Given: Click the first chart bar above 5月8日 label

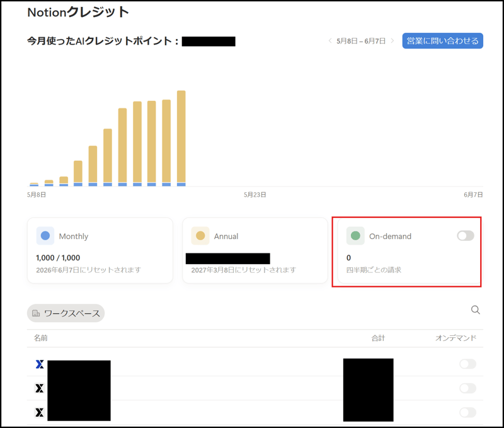Looking at the screenshot, I should point(34,184).
